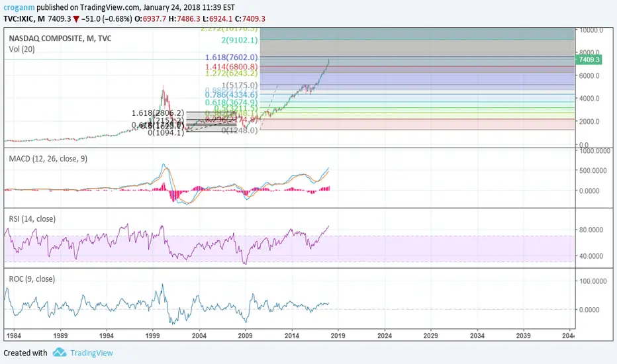617x364 pixels.
Task: Click the 0(1248.0) Fibonacci level label
Action: click(x=240, y=130)
